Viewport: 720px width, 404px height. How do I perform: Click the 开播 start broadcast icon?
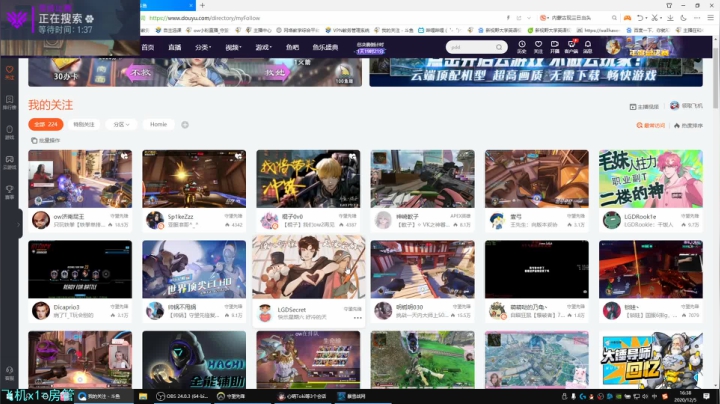(555, 46)
